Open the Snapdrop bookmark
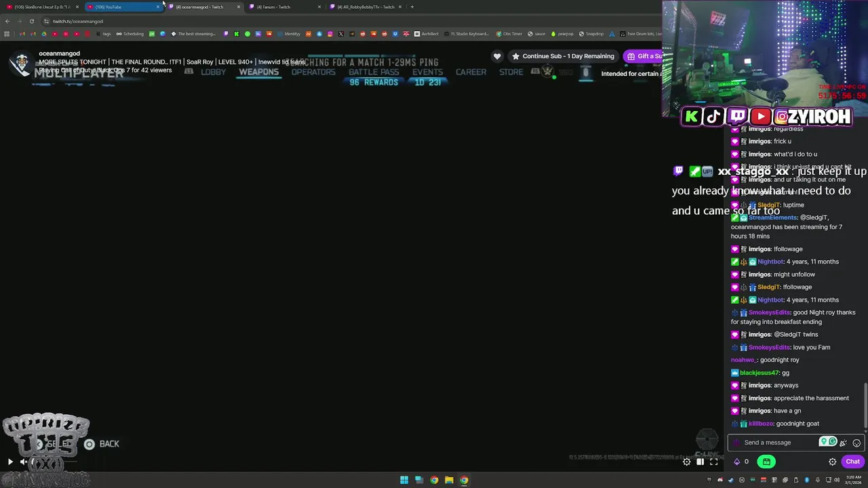 [x=591, y=34]
